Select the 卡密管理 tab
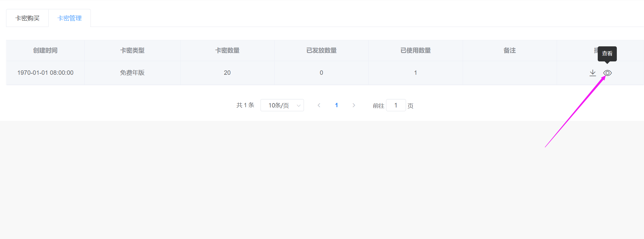This screenshot has width=644, height=239. point(70,18)
